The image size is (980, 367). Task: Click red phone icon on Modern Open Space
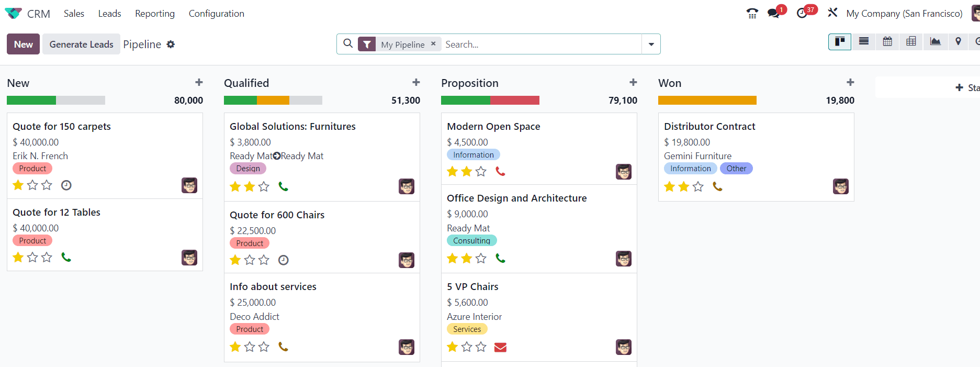500,171
